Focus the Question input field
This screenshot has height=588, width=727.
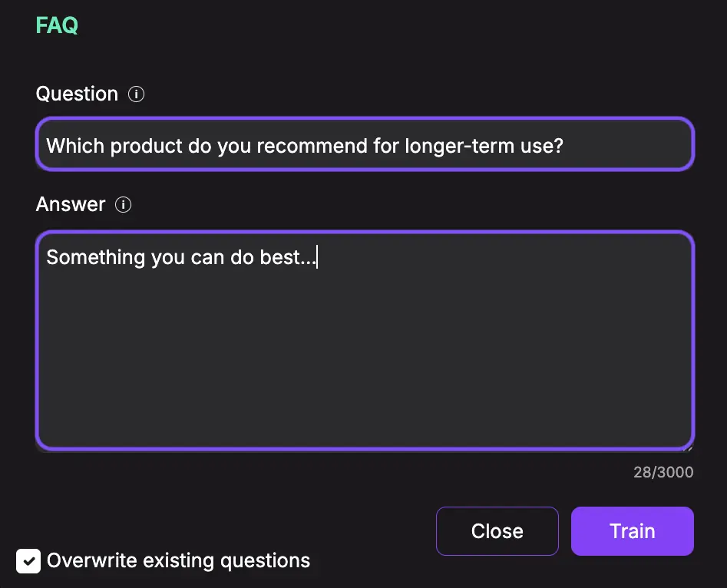coord(365,144)
